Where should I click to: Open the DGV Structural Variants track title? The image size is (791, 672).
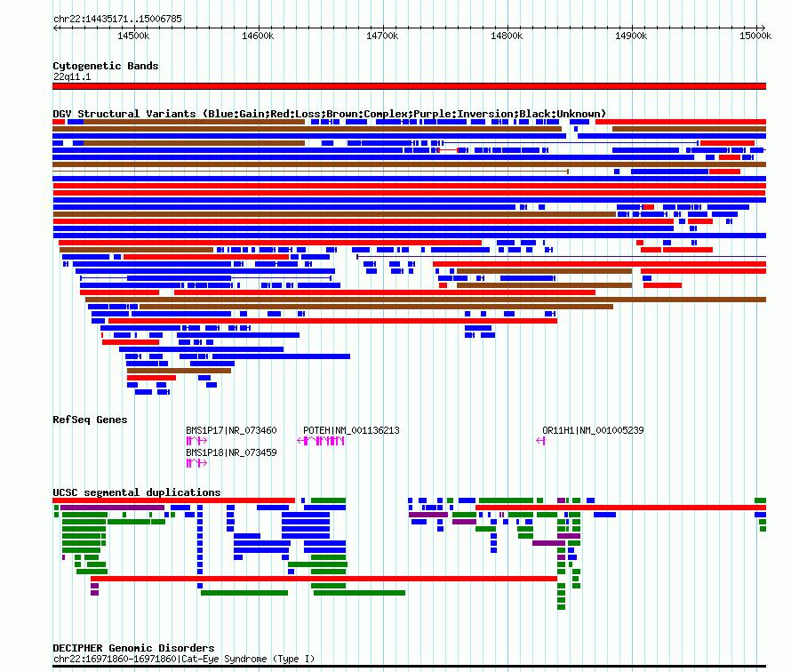[x=330, y=114]
